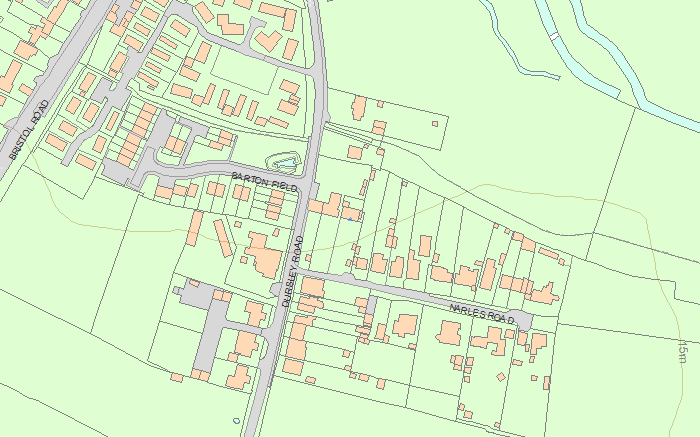
Task: Click the Barton Field street label
Action: [264, 182]
